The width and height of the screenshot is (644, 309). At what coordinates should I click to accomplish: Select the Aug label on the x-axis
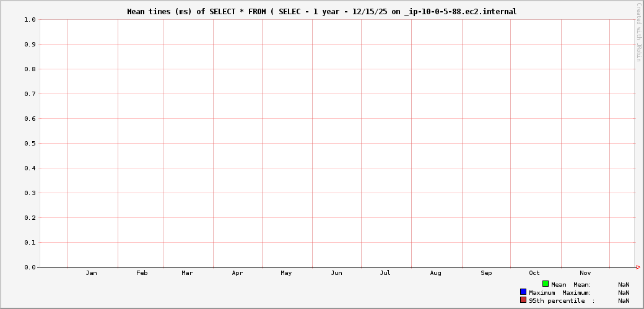(436, 273)
